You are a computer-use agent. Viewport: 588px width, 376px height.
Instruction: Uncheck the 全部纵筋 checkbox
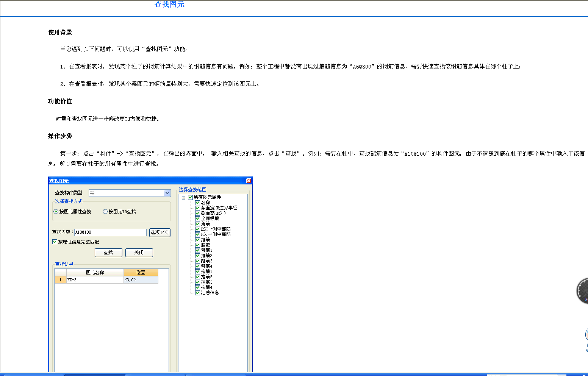coord(197,218)
